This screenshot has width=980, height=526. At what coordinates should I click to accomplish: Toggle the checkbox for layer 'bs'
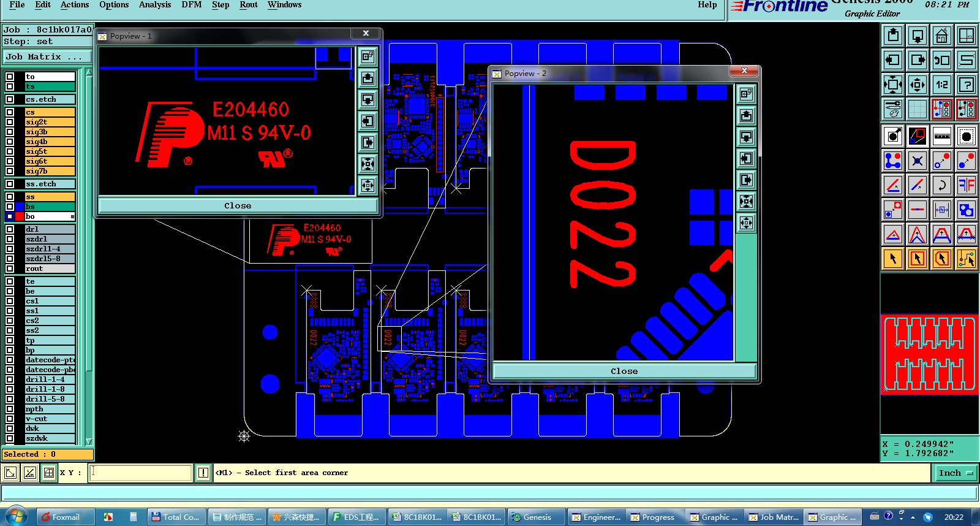click(10, 207)
